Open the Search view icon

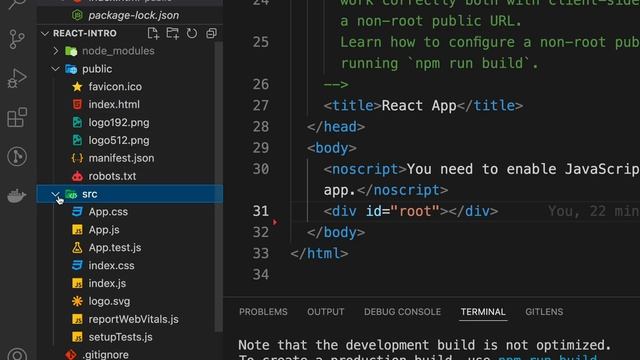[x=17, y=4]
